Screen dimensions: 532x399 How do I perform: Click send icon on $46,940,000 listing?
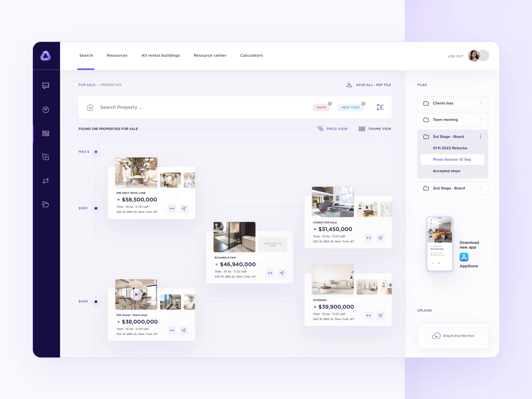(282, 273)
